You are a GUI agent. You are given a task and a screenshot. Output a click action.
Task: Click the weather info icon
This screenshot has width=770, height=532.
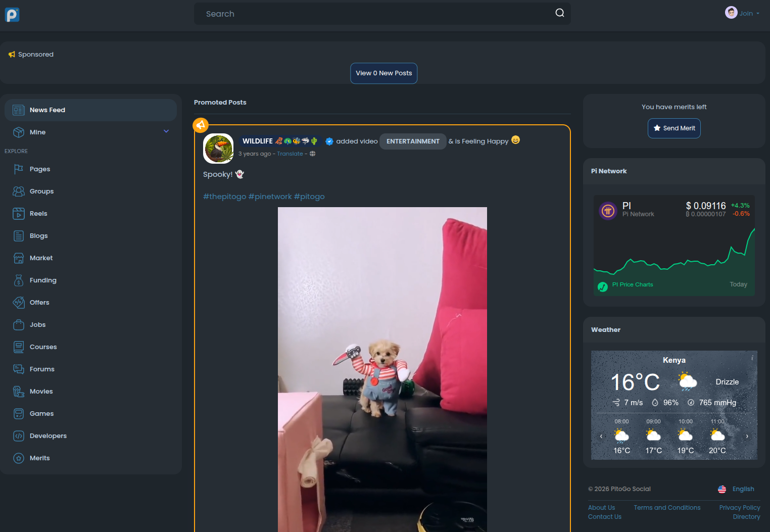[752, 358]
